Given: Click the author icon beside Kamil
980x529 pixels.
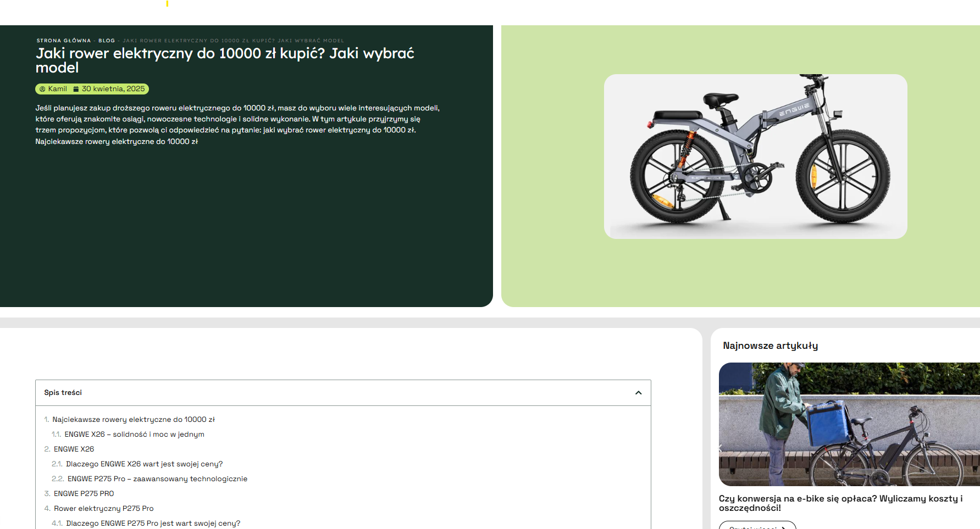Looking at the screenshot, I should pos(42,89).
